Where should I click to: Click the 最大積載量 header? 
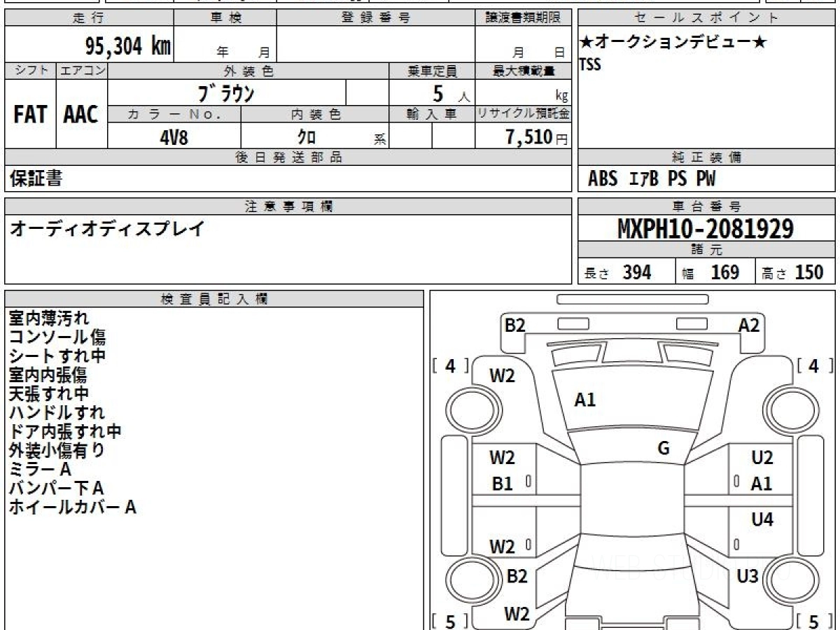point(523,71)
